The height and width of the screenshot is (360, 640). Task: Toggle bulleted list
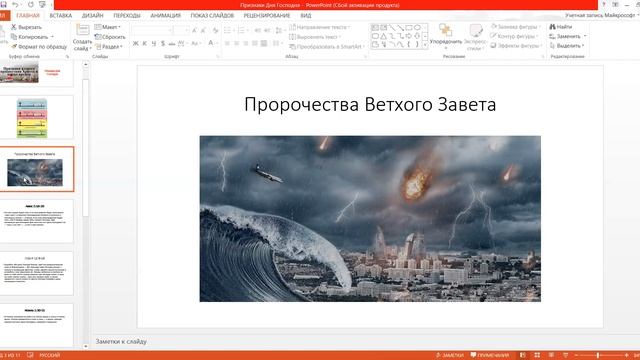tap(228, 30)
